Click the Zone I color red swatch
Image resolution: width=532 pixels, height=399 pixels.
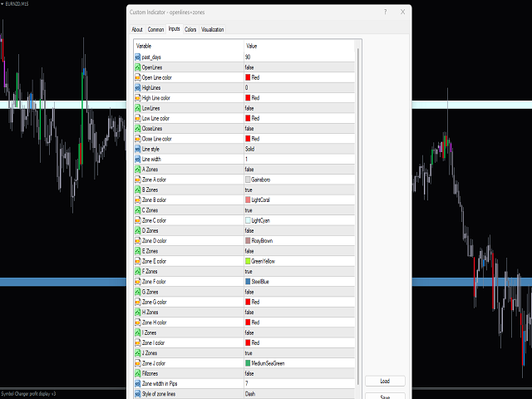pyautogui.click(x=248, y=342)
